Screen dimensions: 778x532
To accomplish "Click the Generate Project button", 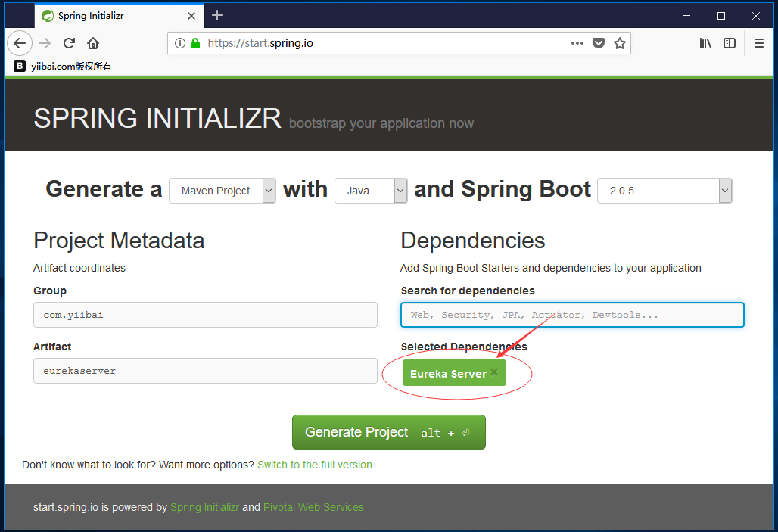I will tap(388, 432).
